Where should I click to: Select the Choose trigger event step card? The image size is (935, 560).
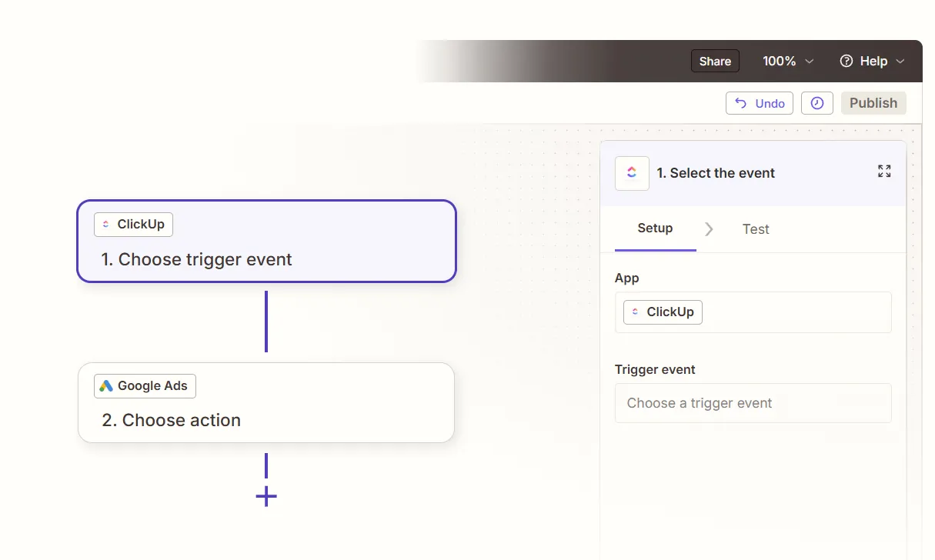266,241
